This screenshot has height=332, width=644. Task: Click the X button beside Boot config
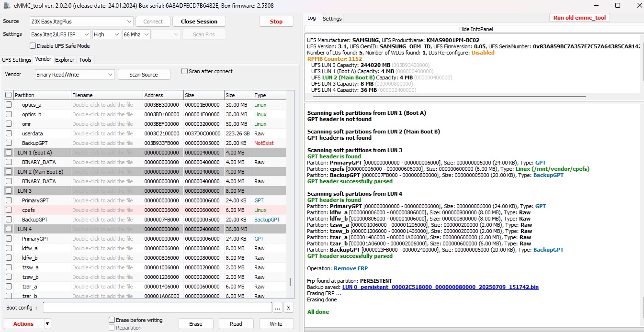point(289,308)
